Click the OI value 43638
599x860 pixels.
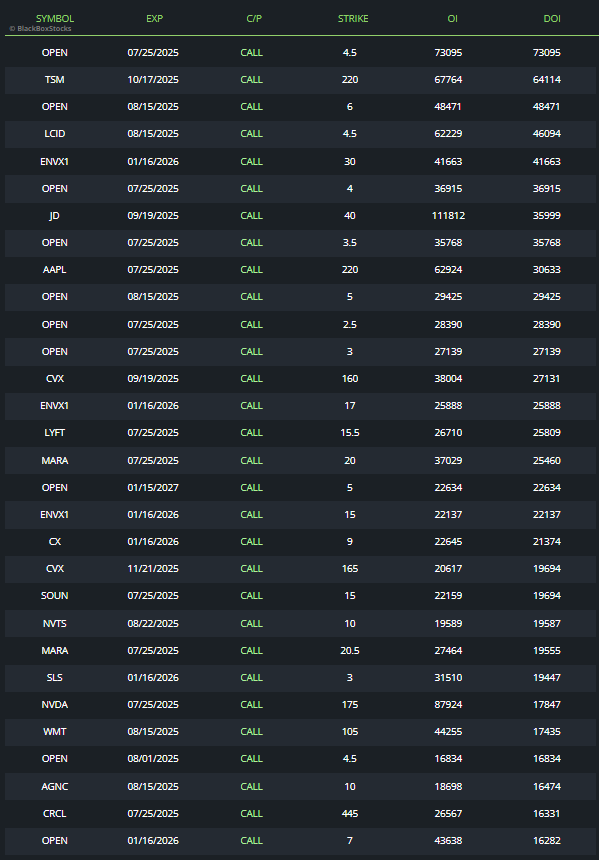(449, 840)
